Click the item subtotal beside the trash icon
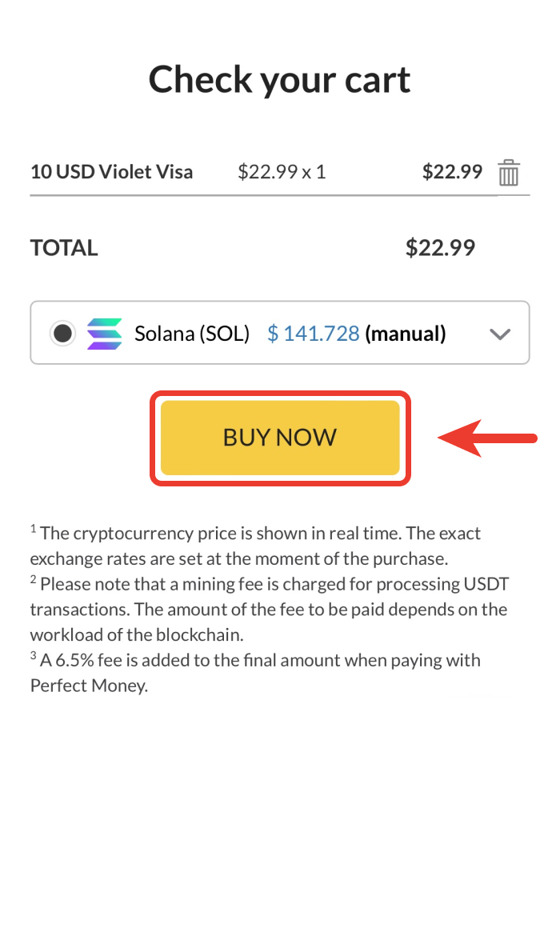Viewport: 560px width, 940px height. (x=452, y=172)
